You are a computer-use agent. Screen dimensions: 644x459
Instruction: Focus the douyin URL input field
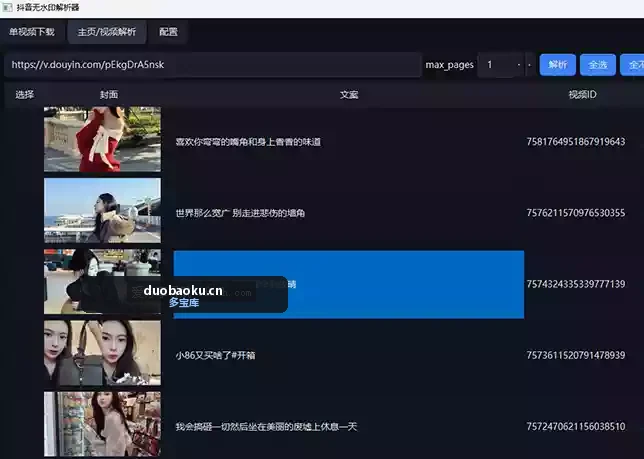[x=213, y=64]
